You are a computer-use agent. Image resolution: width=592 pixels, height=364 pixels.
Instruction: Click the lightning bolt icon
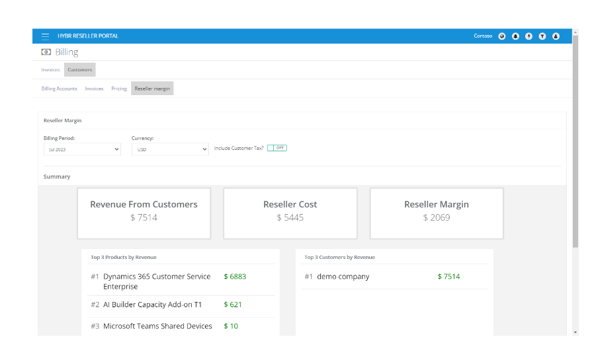point(529,36)
